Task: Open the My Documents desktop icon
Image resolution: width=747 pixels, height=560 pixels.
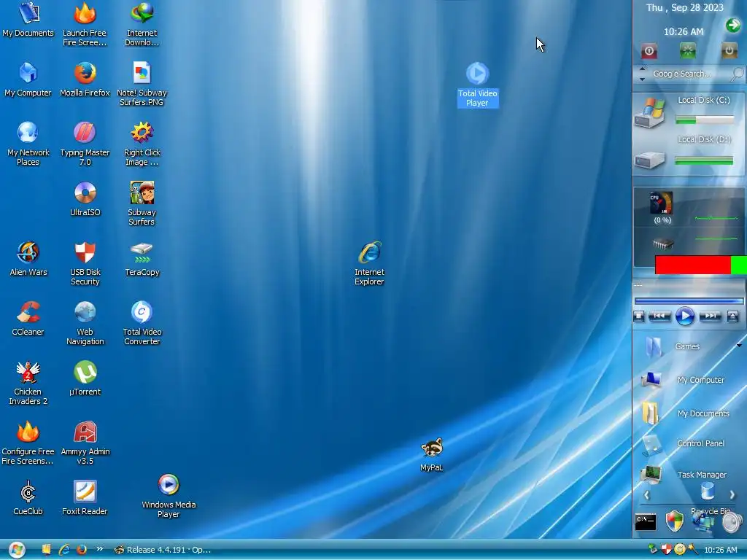Action: pos(28,19)
